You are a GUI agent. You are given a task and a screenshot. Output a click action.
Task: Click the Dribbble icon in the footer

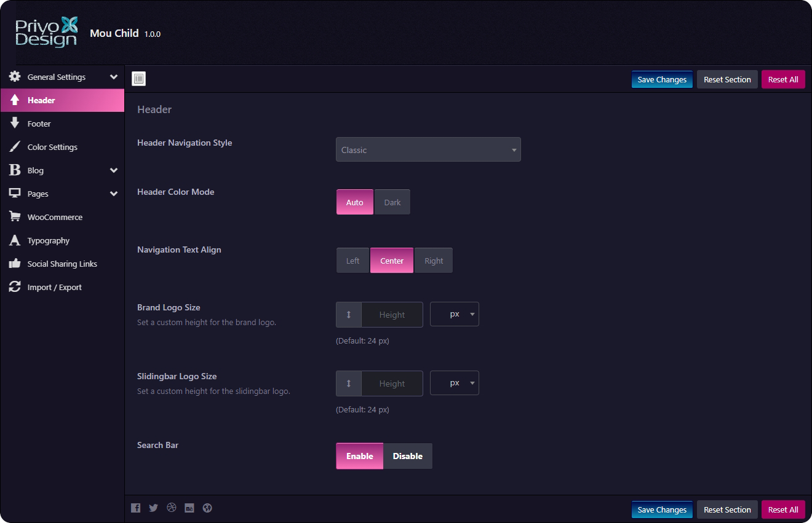pos(171,508)
